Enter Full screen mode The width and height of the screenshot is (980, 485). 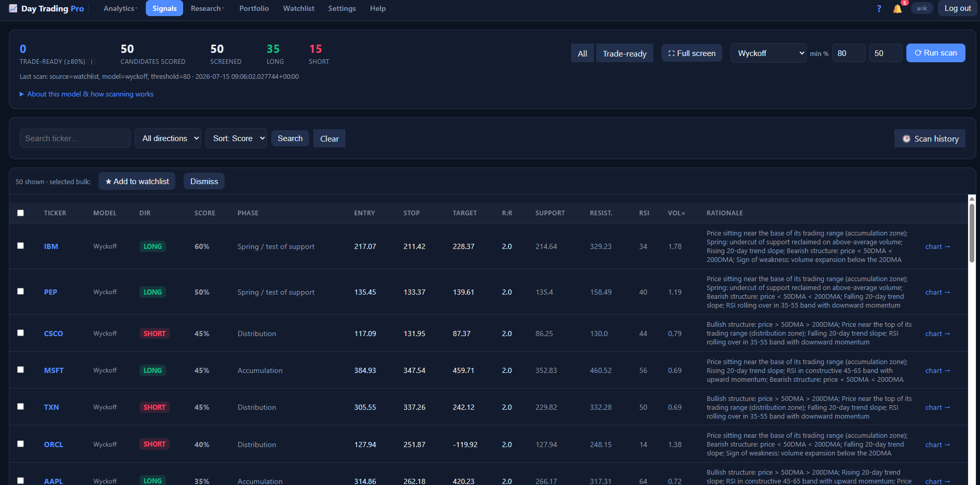pos(692,53)
